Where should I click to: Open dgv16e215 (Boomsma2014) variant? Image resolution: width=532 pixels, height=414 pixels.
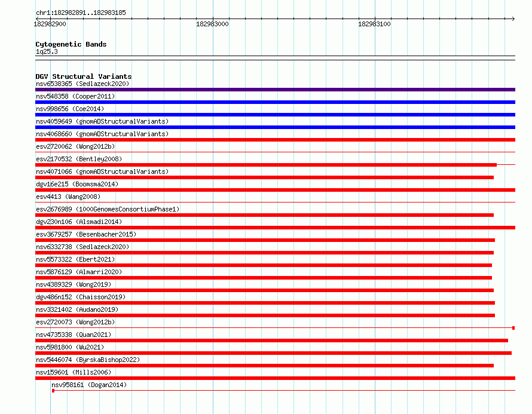click(x=77, y=184)
